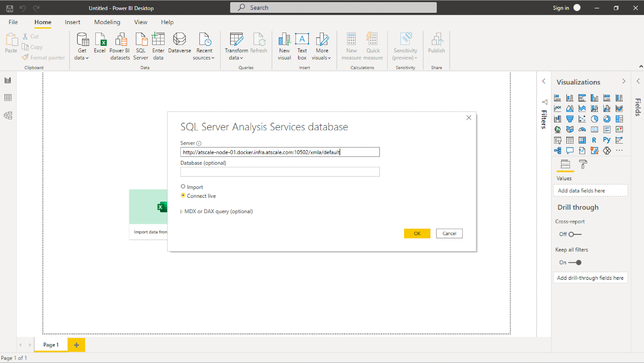
Task: Select the R script visual
Action: tap(594, 140)
